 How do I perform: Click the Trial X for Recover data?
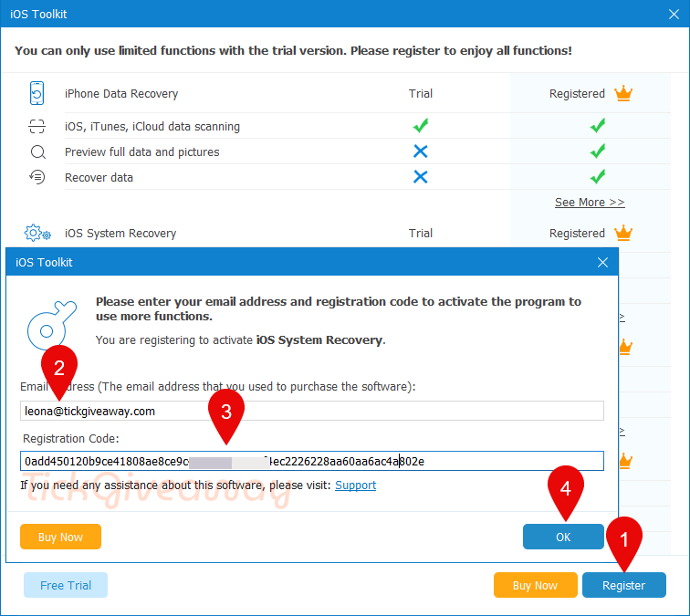point(420,177)
